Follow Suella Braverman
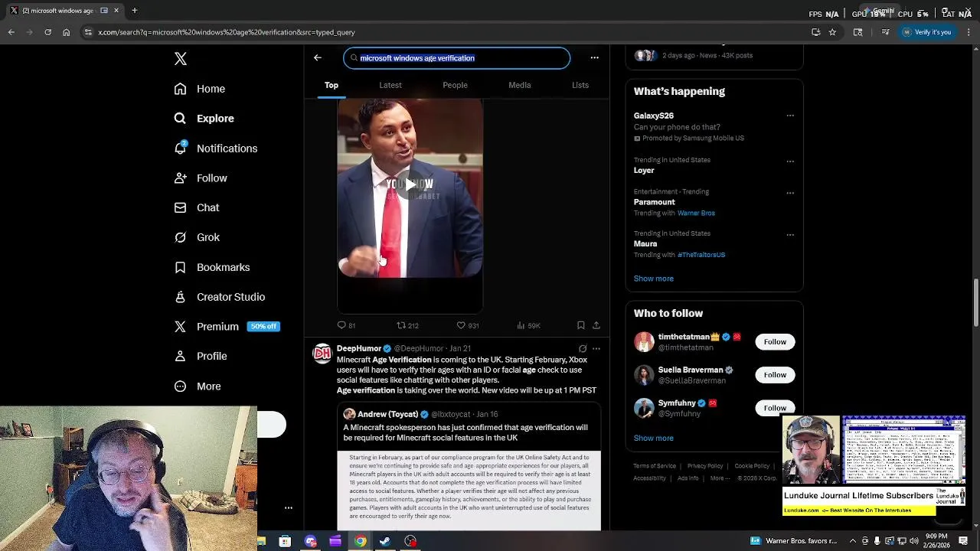Image resolution: width=980 pixels, height=551 pixels. coord(775,375)
